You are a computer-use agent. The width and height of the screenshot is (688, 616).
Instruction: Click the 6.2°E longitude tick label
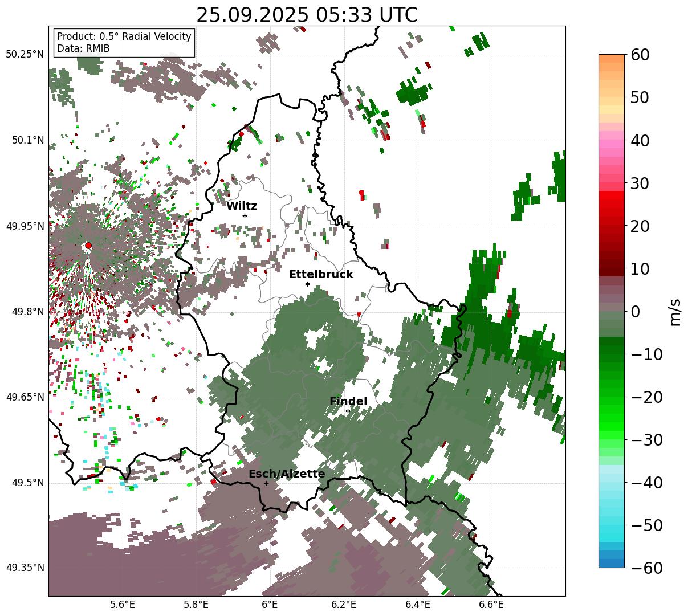pyautogui.click(x=344, y=605)
